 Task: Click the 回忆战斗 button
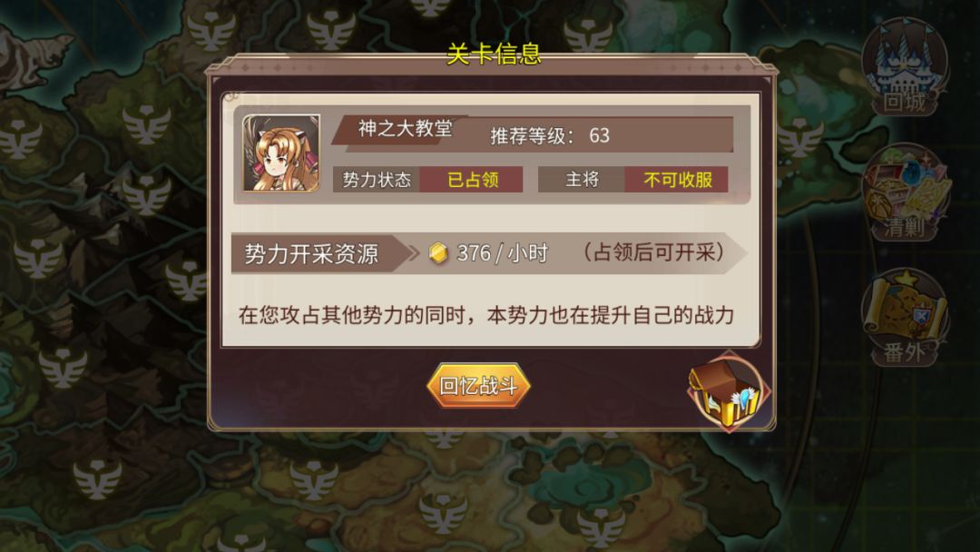[478, 385]
